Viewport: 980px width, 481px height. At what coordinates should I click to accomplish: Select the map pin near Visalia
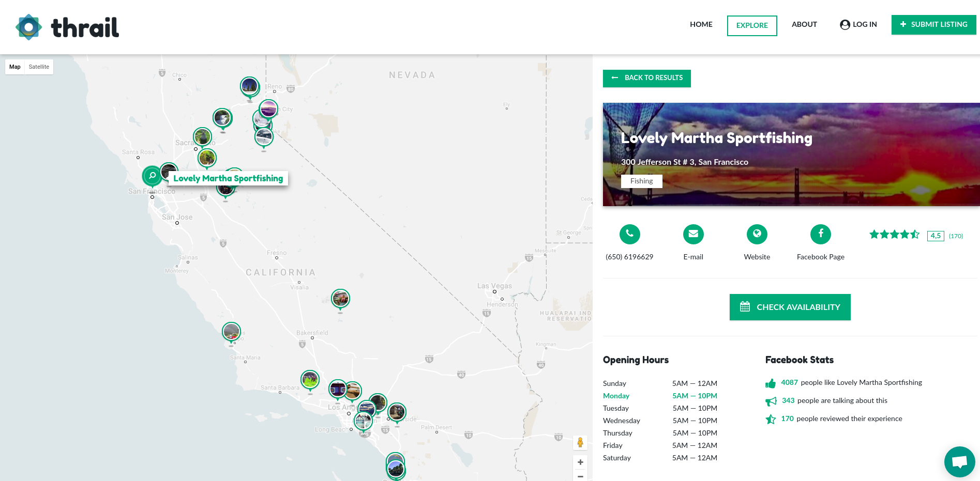click(x=340, y=299)
